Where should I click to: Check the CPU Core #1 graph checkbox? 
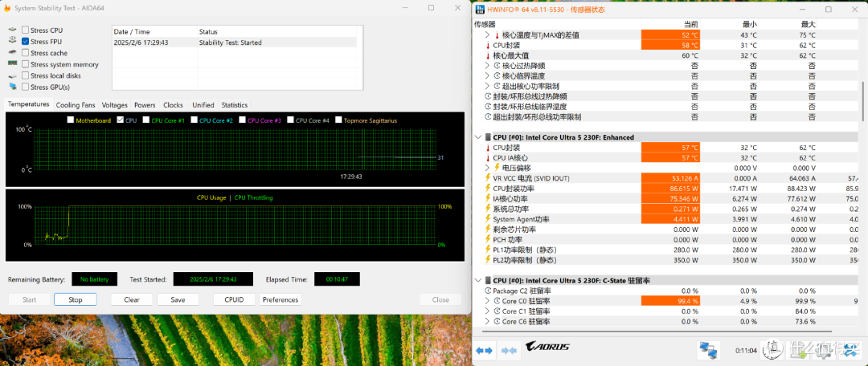click(x=145, y=120)
